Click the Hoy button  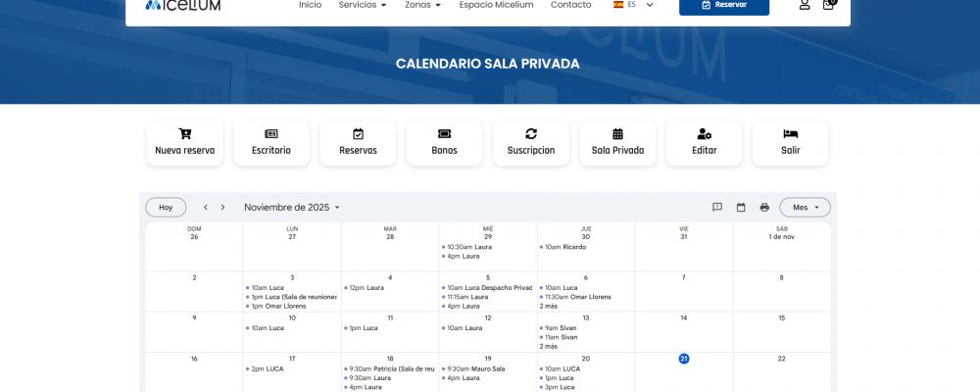click(x=166, y=208)
